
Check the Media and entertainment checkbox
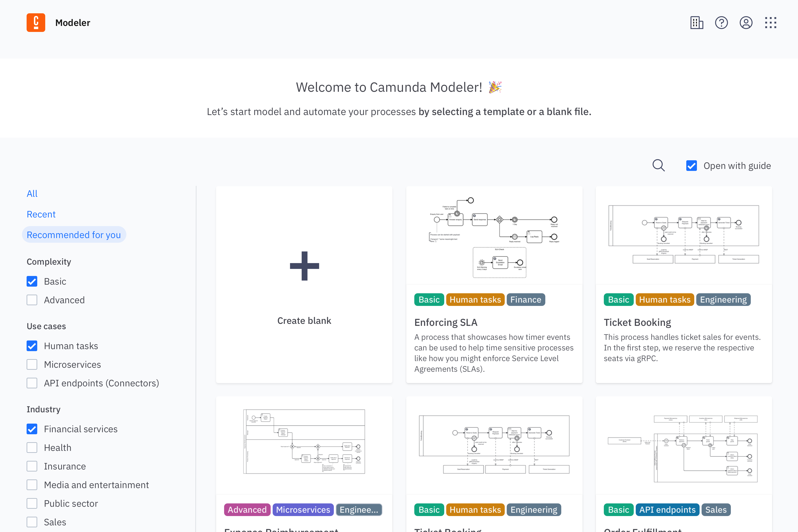point(32,485)
